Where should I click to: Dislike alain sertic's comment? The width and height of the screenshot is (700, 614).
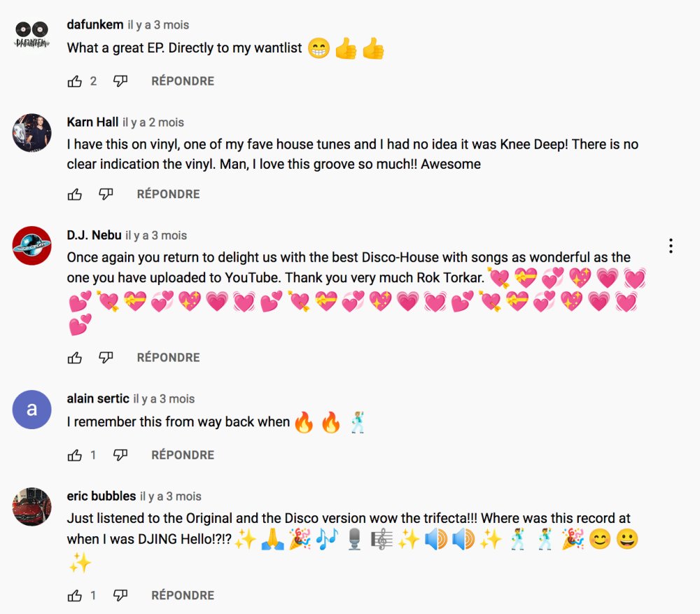(120, 455)
